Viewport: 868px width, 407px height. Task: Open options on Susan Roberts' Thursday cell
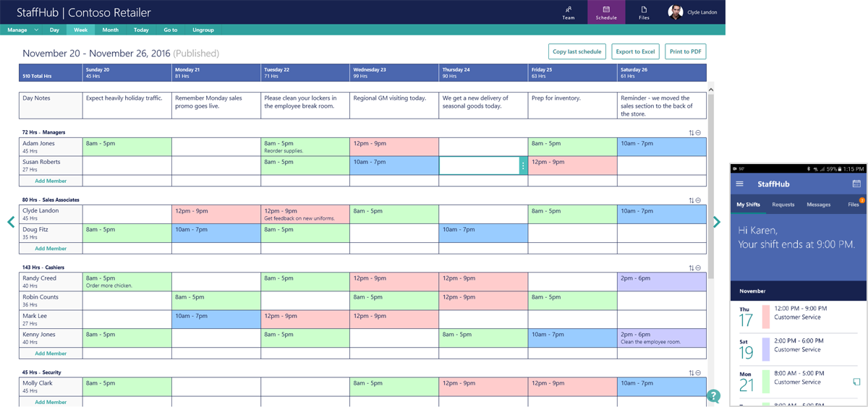tap(524, 166)
